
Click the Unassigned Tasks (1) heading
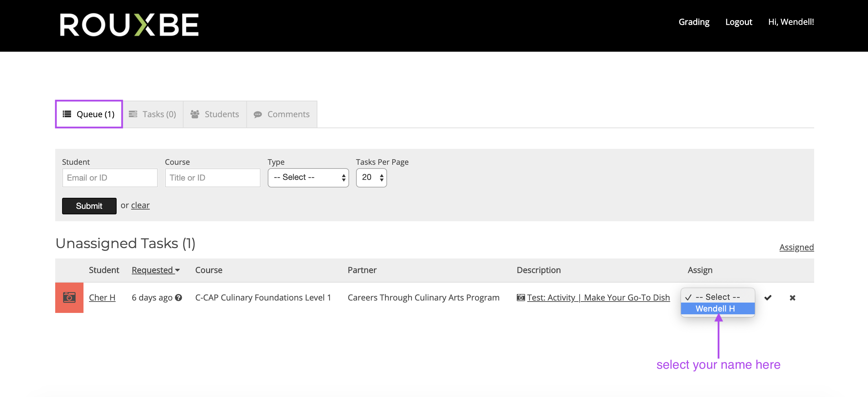click(126, 243)
